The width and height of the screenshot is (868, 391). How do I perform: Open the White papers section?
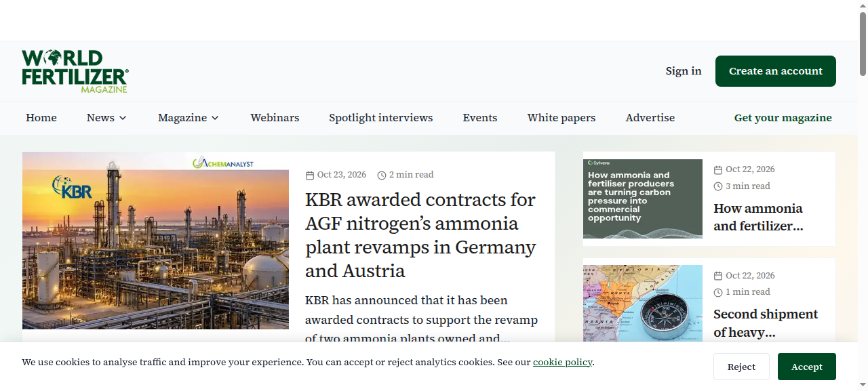pyautogui.click(x=561, y=118)
